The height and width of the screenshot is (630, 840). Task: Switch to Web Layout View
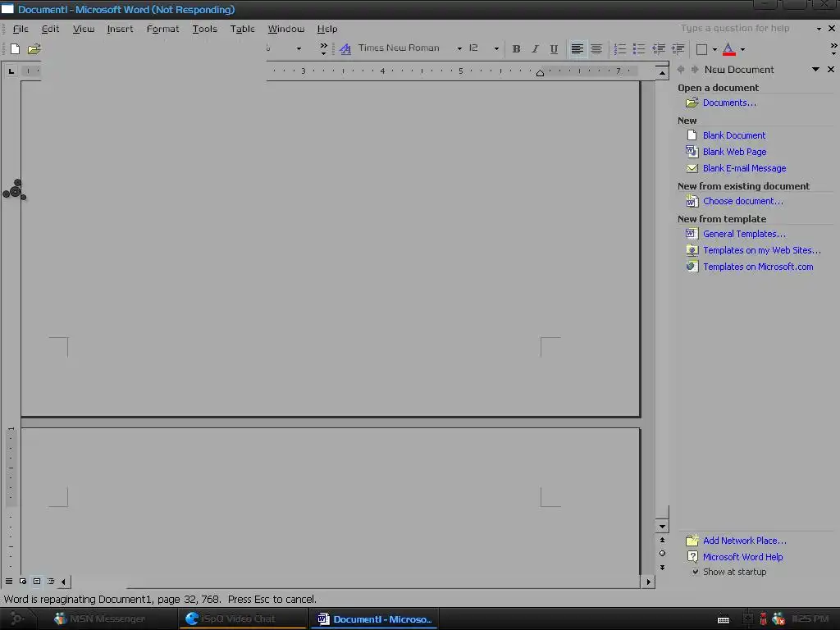click(x=23, y=582)
